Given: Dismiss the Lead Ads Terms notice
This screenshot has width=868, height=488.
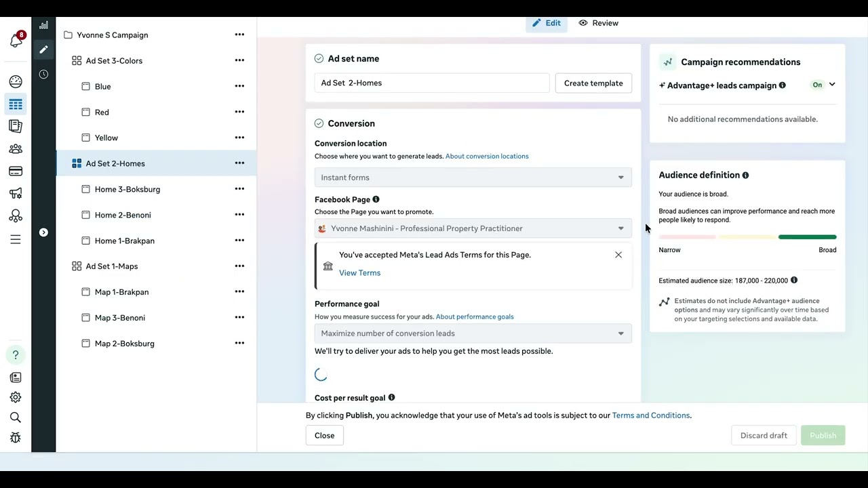Looking at the screenshot, I should (x=618, y=255).
